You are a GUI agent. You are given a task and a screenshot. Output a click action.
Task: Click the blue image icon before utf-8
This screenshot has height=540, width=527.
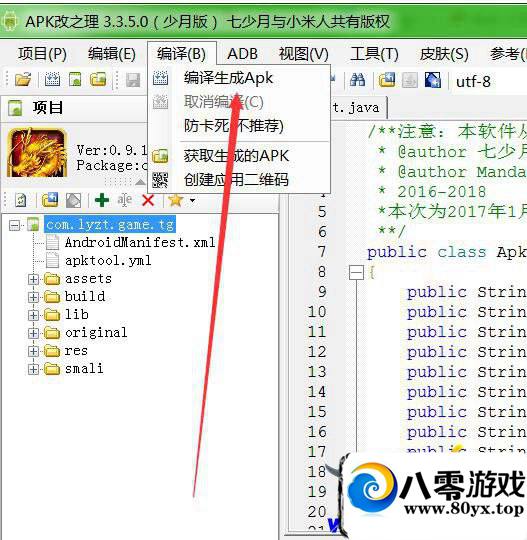[432, 80]
